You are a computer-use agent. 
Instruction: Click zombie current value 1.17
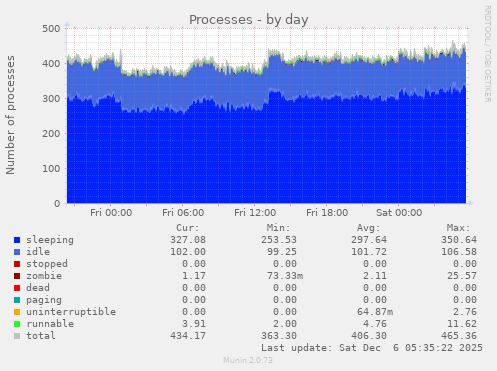tap(194, 276)
